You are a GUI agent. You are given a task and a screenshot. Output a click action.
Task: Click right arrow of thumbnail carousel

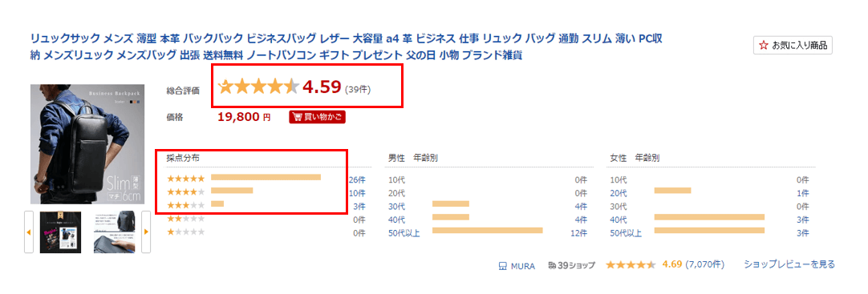(x=146, y=232)
